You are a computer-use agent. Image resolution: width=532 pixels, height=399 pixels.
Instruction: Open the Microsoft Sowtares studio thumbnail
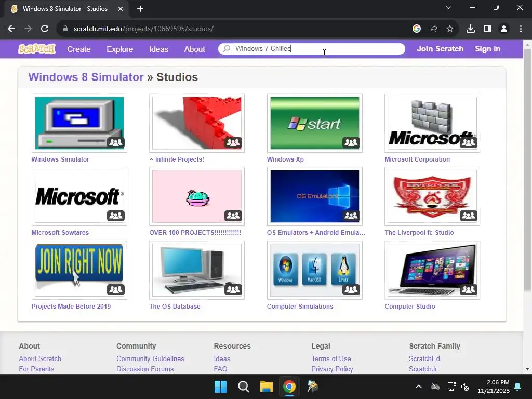pyautogui.click(x=79, y=196)
